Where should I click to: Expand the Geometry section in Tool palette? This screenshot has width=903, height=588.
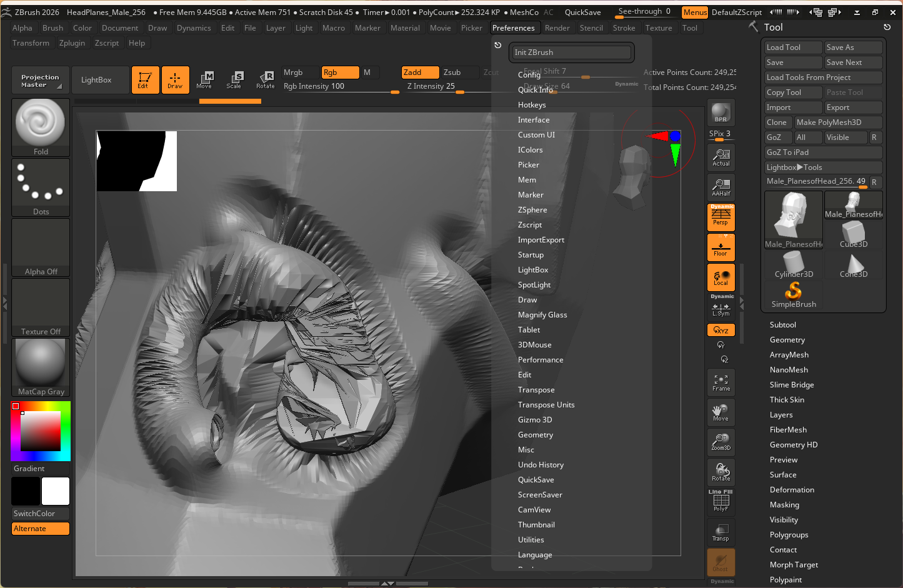[x=787, y=340]
